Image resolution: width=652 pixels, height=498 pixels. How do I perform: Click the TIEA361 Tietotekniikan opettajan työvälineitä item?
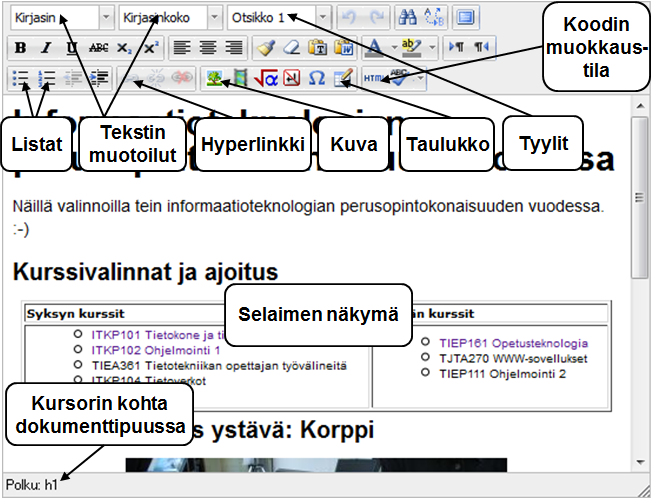[219, 366]
